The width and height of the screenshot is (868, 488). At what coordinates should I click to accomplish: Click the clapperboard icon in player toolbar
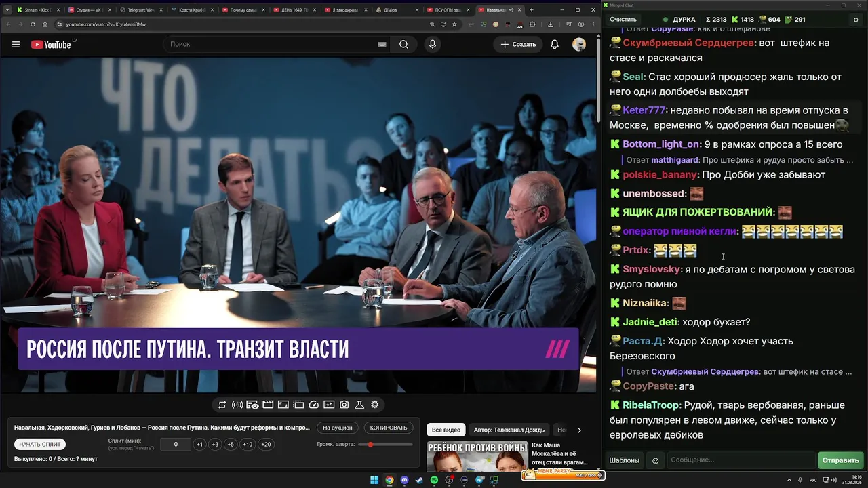point(268,405)
